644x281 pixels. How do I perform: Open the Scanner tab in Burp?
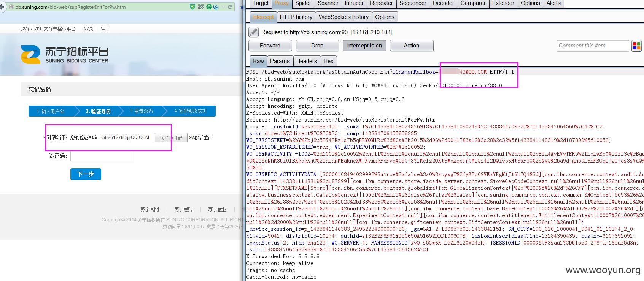pyautogui.click(x=328, y=3)
